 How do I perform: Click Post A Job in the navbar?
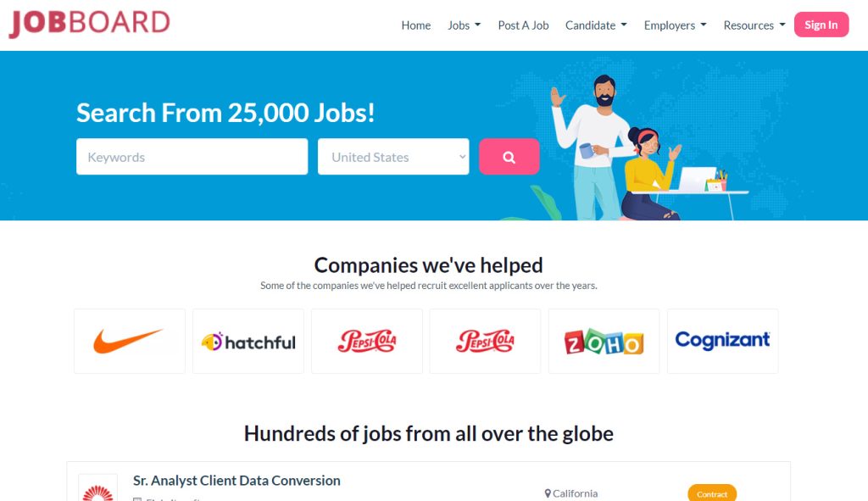[523, 25]
